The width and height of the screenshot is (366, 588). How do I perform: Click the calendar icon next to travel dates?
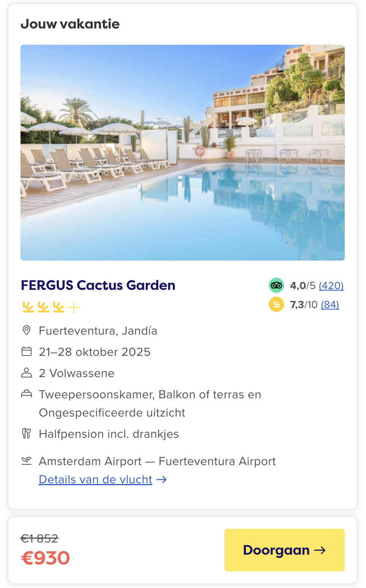pyautogui.click(x=27, y=351)
